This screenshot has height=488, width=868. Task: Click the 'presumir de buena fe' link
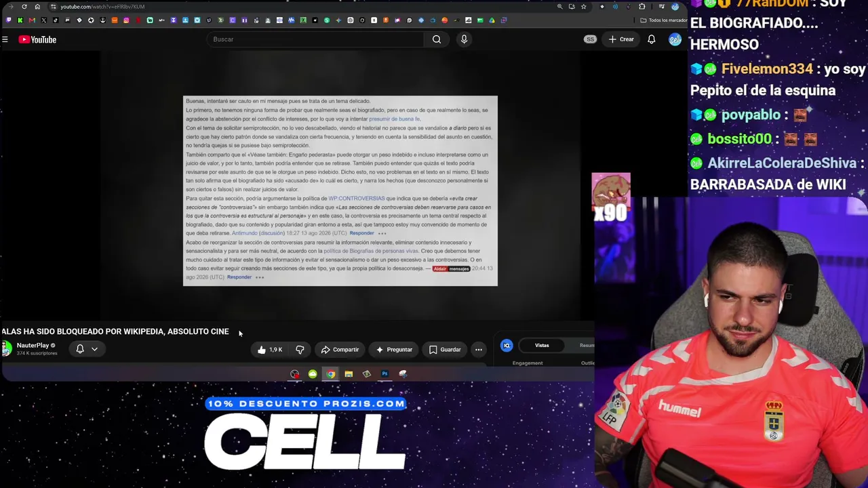tap(395, 119)
